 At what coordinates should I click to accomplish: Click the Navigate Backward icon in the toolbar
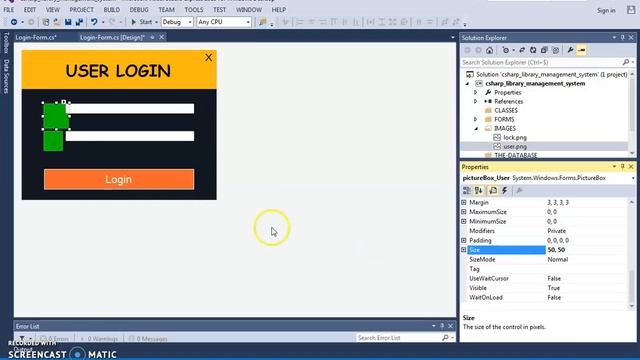pos(14,22)
